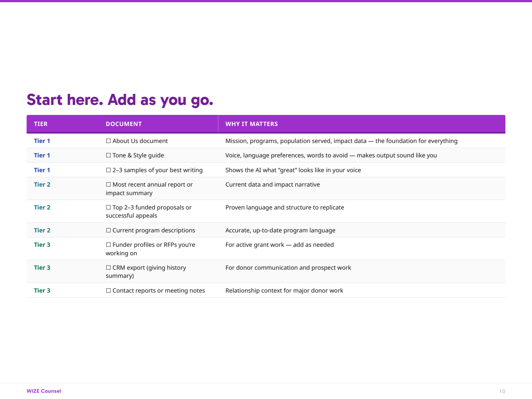Tick the top funded proposals checkbox

108,207
